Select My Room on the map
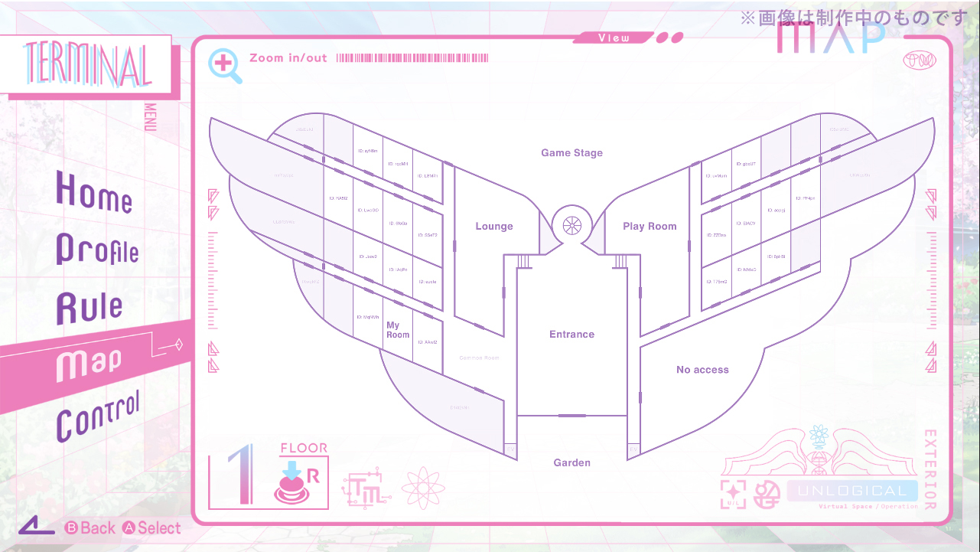980x552 pixels. pyautogui.click(x=398, y=330)
